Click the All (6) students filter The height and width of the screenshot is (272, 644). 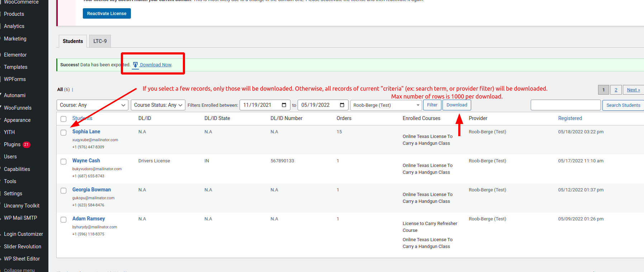63,90
